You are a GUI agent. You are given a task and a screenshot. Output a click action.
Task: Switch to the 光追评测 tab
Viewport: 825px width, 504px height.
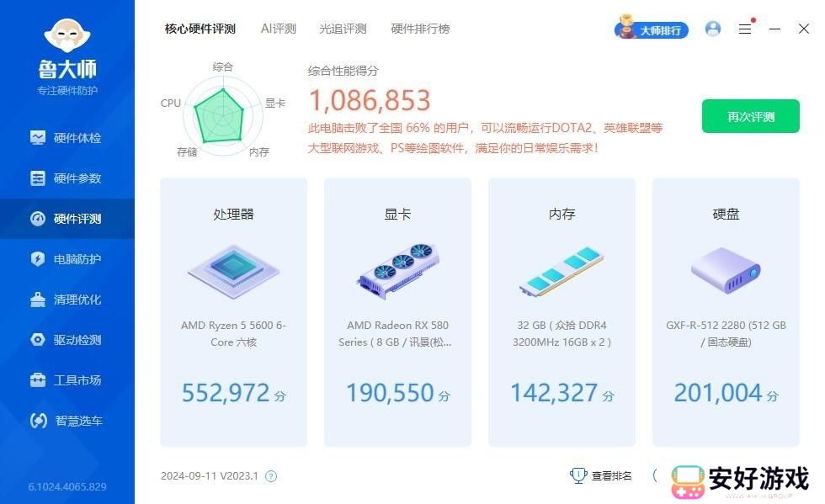pos(343,29)
